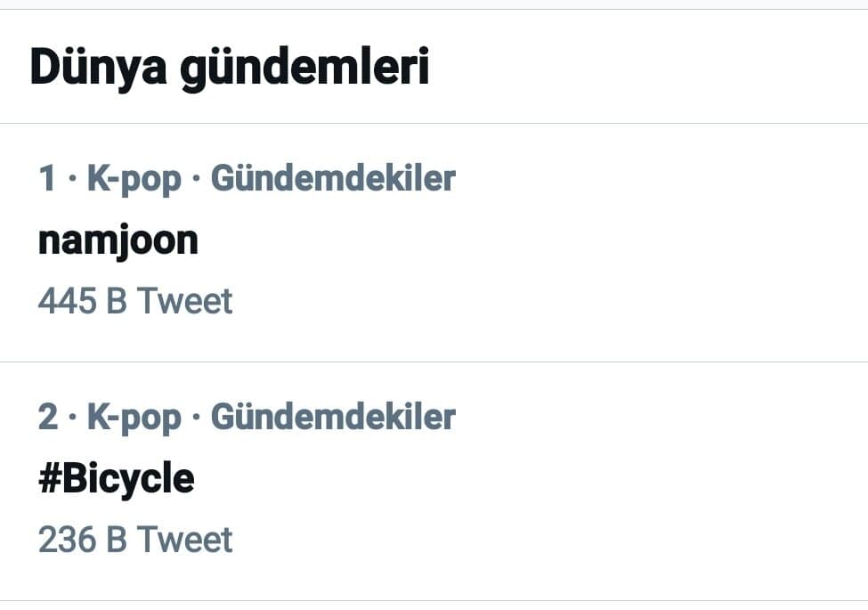Viewport: 868px width, 610px height.
Task: Click the word Tweet under #Bicycle
Action: [184, 540]
